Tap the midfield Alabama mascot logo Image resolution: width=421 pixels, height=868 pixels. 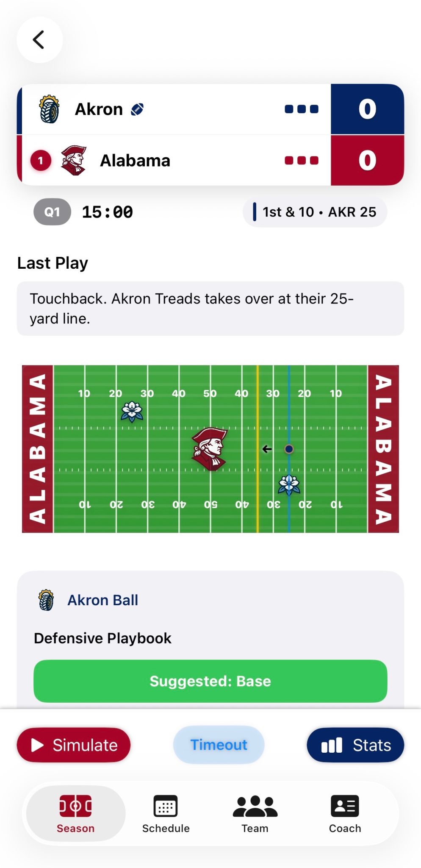(x=209, y=449)
